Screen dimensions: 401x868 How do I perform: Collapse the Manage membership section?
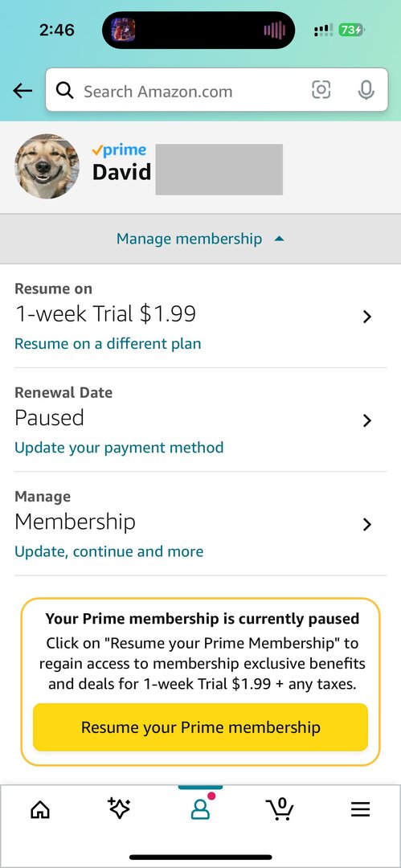[201, 240]
